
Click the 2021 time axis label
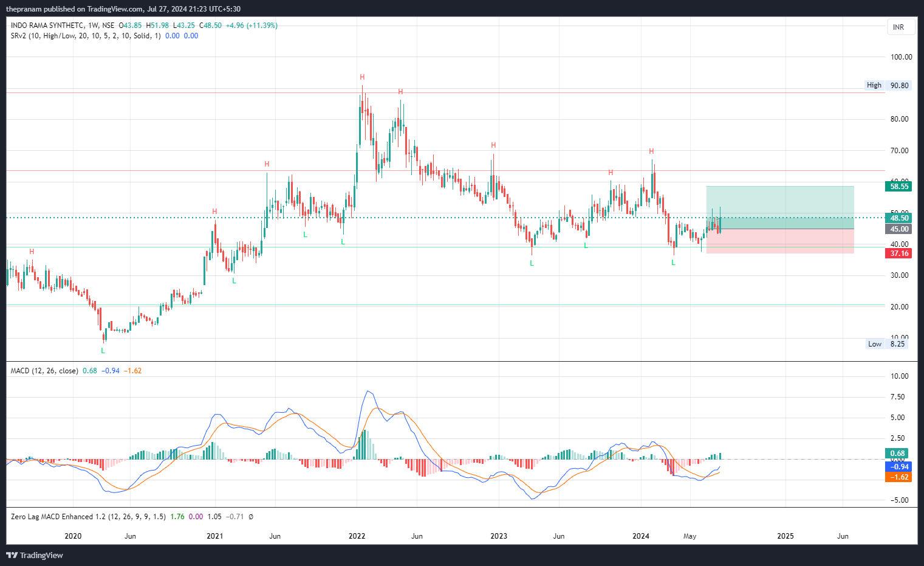(x=215, y=536)
